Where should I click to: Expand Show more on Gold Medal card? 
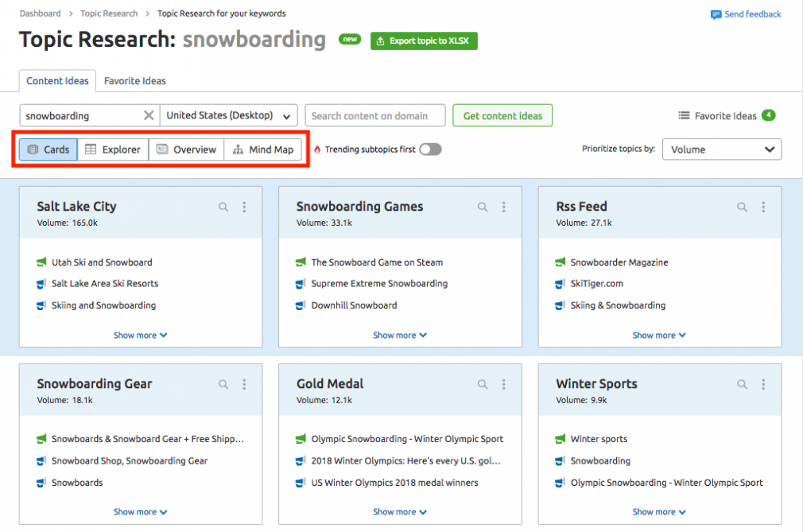399,512
